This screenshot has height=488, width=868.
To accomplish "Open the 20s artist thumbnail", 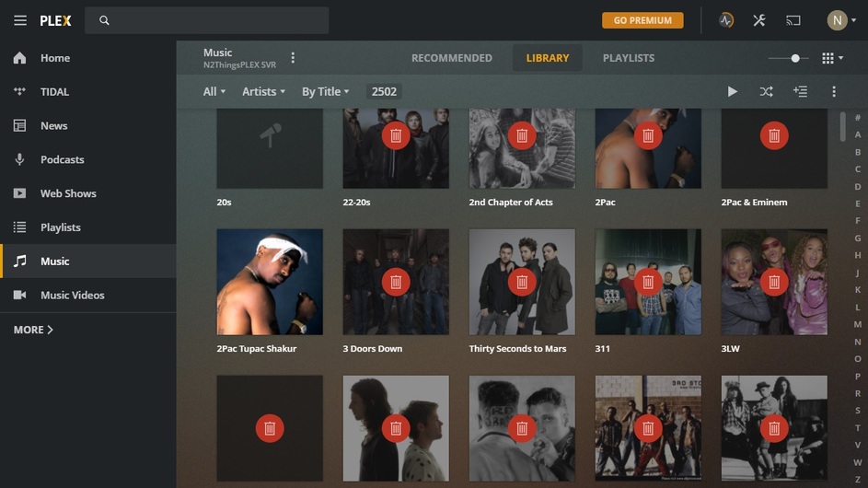I will [270, 148].
